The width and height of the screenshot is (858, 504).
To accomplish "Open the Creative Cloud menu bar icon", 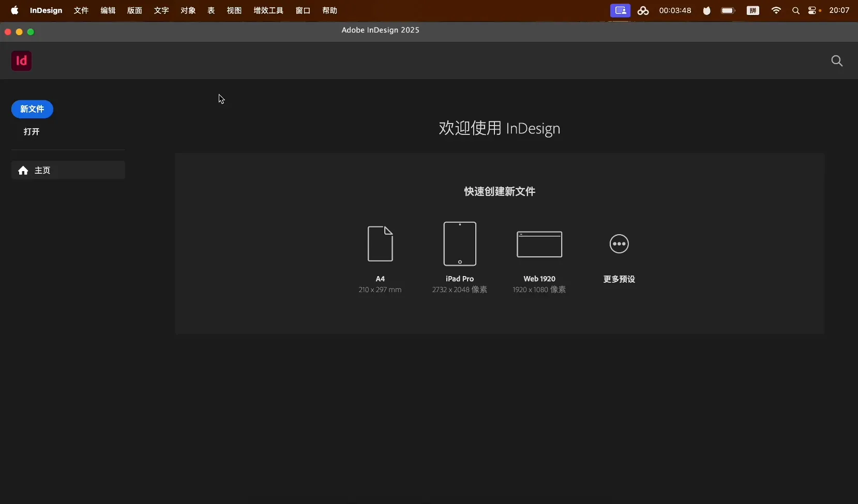I will point(643,10).
